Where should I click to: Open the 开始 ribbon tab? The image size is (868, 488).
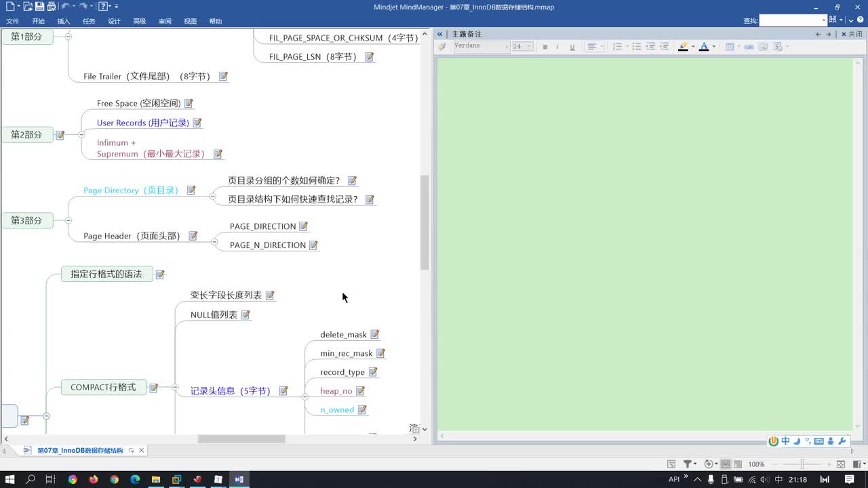(x=38, y=22)
